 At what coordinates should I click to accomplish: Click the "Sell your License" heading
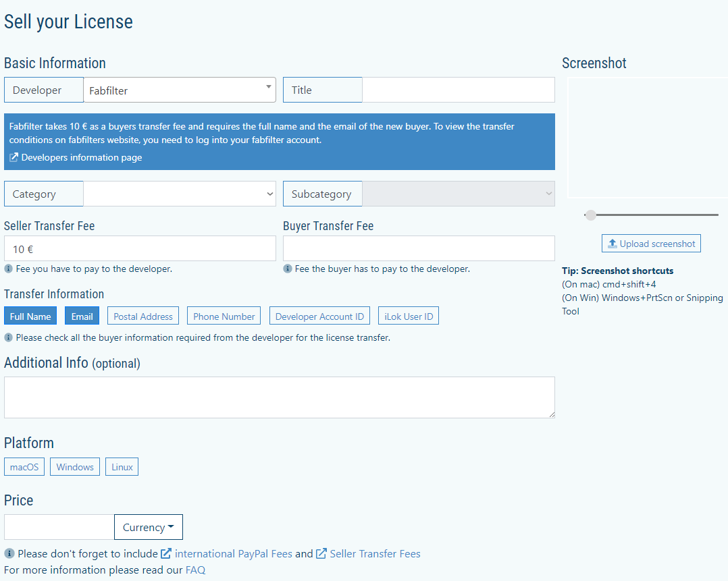coord(68,22)
